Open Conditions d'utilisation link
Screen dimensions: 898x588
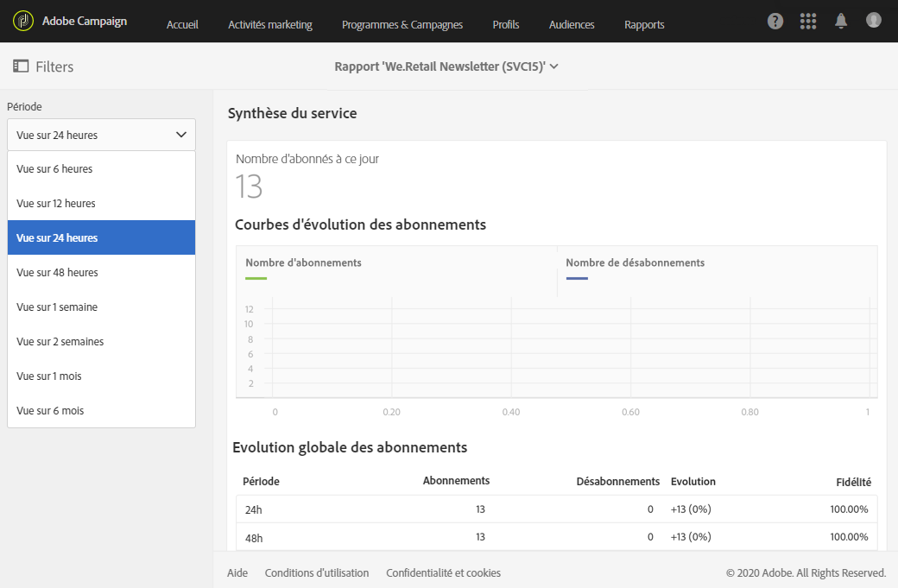tap(317, 572)
